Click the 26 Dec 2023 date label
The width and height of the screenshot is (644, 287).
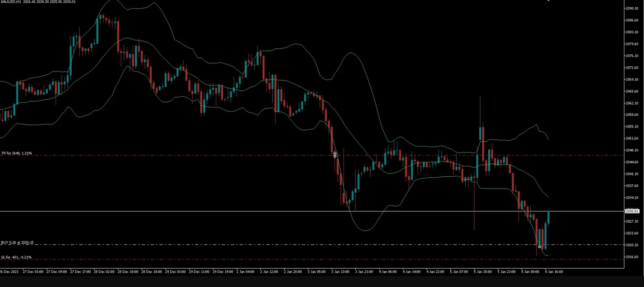tap(9, 272)
